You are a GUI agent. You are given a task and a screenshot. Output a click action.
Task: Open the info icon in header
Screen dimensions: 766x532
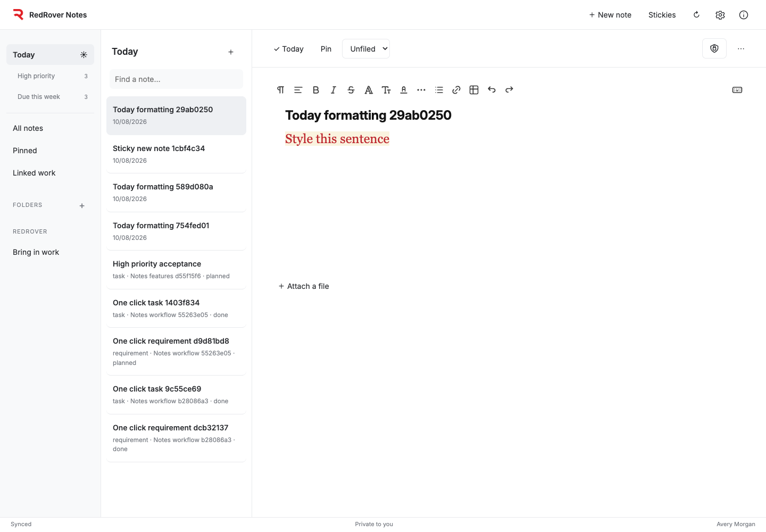pyautogui.click(x=743, y=15)
